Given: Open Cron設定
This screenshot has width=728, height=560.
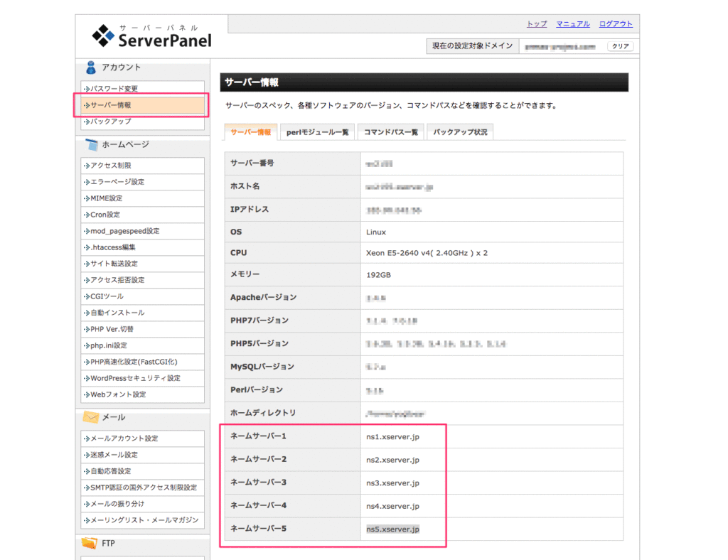Looking at the screenshot, I should pos(142,215).
